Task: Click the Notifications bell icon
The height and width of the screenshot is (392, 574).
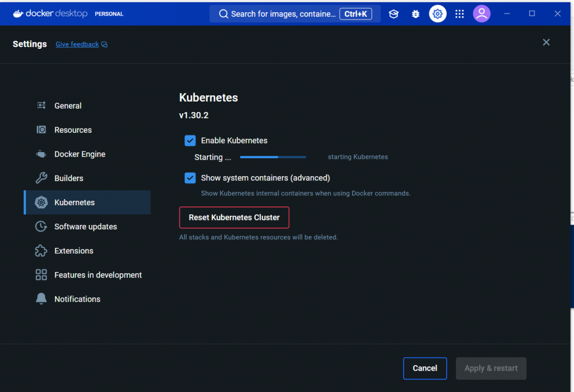Action: point(41,299)
